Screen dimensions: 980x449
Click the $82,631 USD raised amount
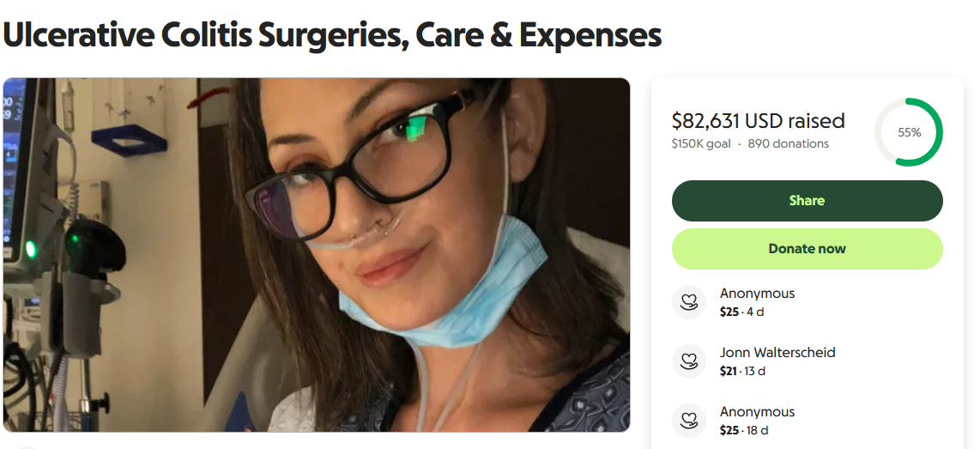click(758, 121)
